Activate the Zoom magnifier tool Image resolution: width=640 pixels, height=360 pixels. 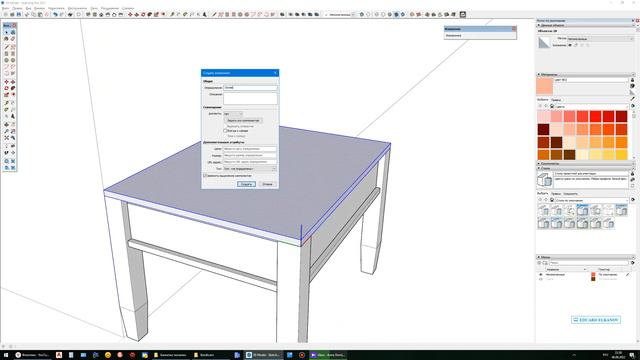point(7,131)
